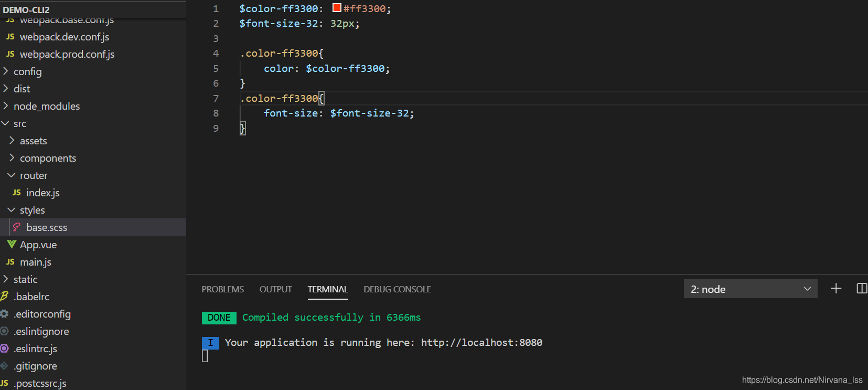Open the terminal selector dropdown '2: node'
Screen dimensions: 868x390
click(x=751, y=289)
